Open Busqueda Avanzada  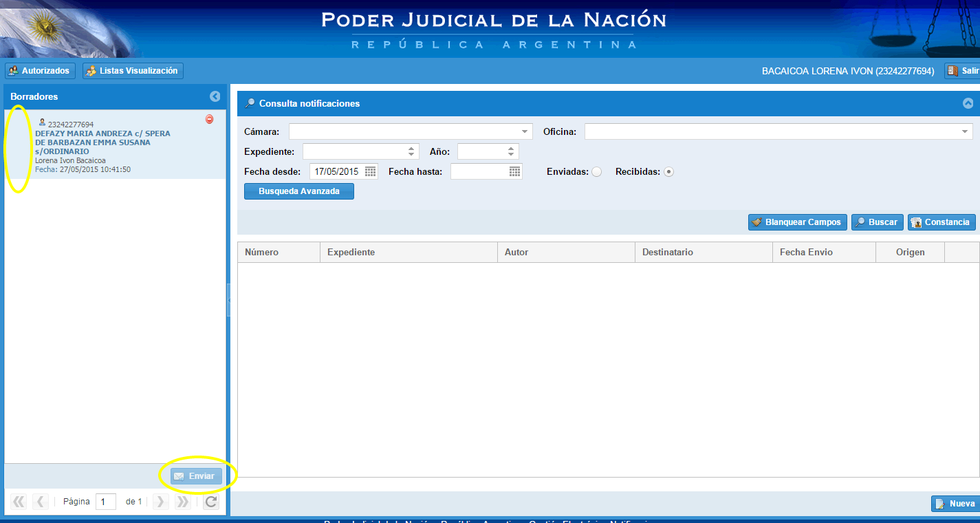[x=298, y=191]
